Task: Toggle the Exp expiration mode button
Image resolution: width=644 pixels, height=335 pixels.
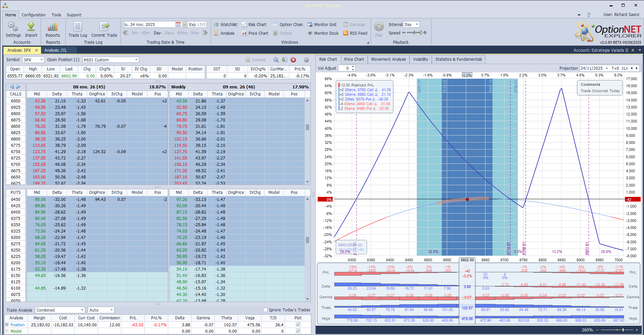Action: (192, 24)
